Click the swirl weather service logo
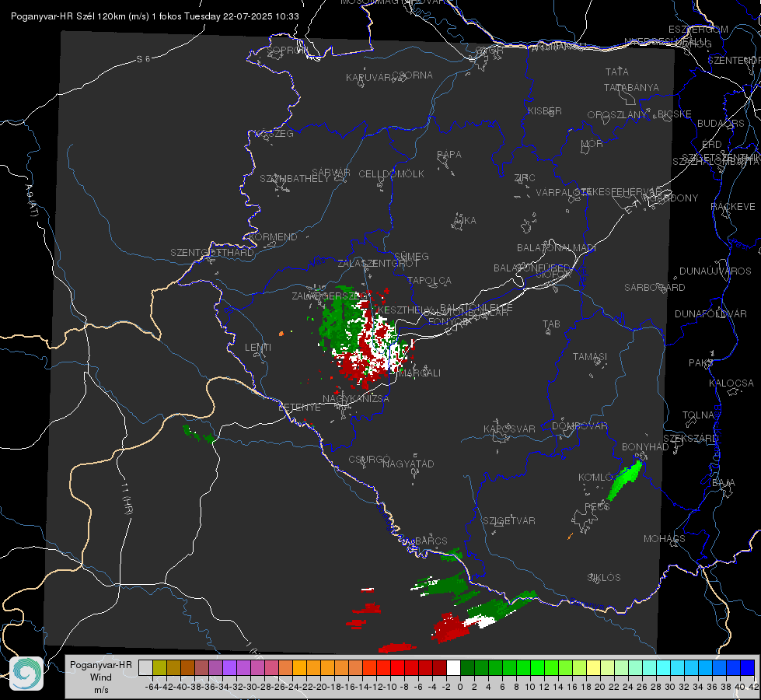This screenshot has height=700, width=761. [x=26, y=674]
